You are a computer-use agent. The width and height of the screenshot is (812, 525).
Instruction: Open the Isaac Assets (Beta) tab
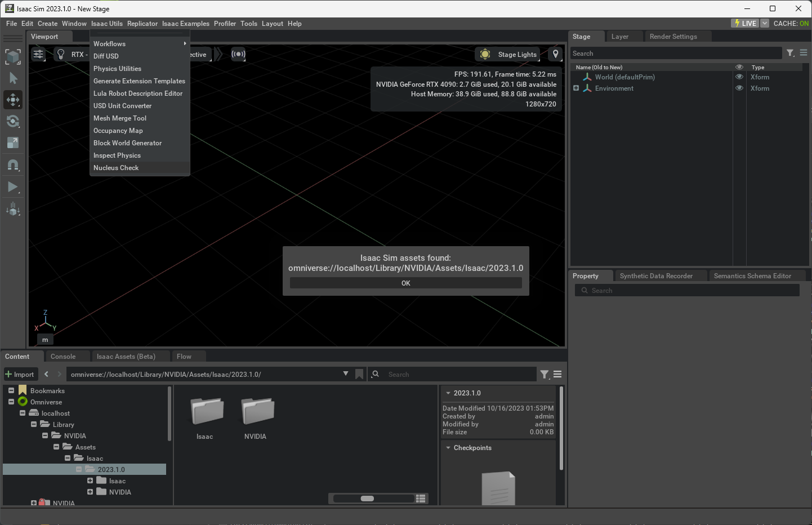click(126, 357)
